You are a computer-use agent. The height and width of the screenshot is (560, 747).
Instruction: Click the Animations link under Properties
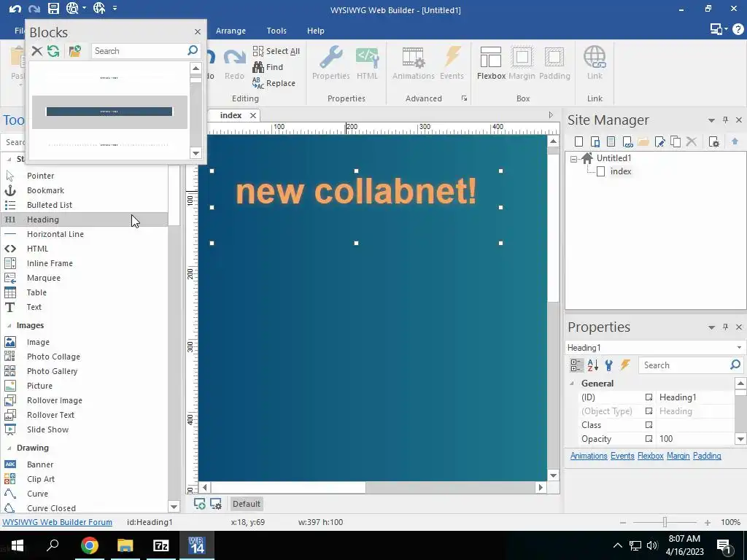click(x=589, y=456)
